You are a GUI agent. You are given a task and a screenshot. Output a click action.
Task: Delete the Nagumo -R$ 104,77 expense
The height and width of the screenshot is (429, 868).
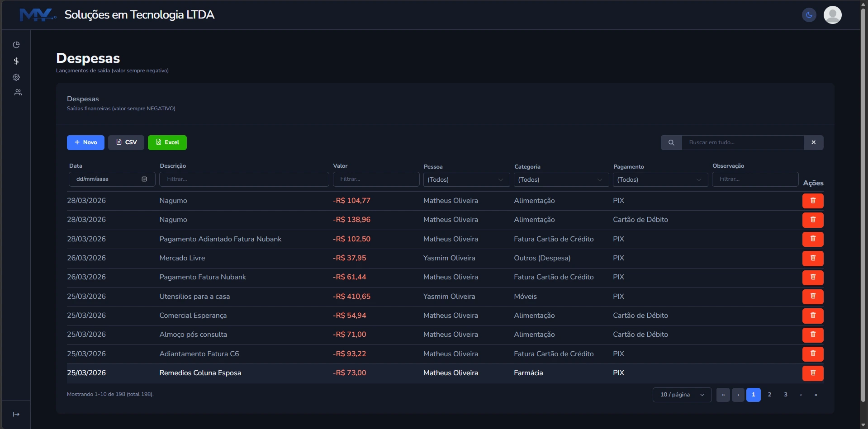pyautogui.click(x=813, y=201)
